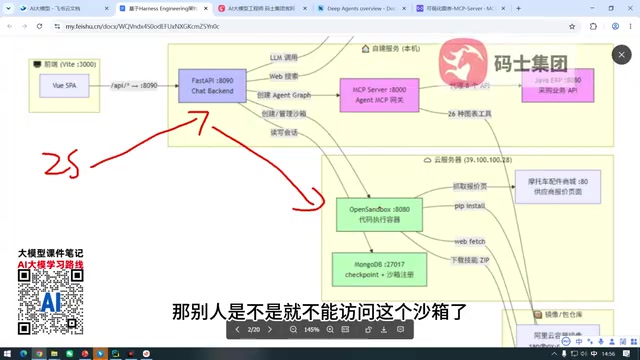The image size is (640, 360).
Task: Open comment icon in viewer toolbar
Action: [x=400, y=329]
